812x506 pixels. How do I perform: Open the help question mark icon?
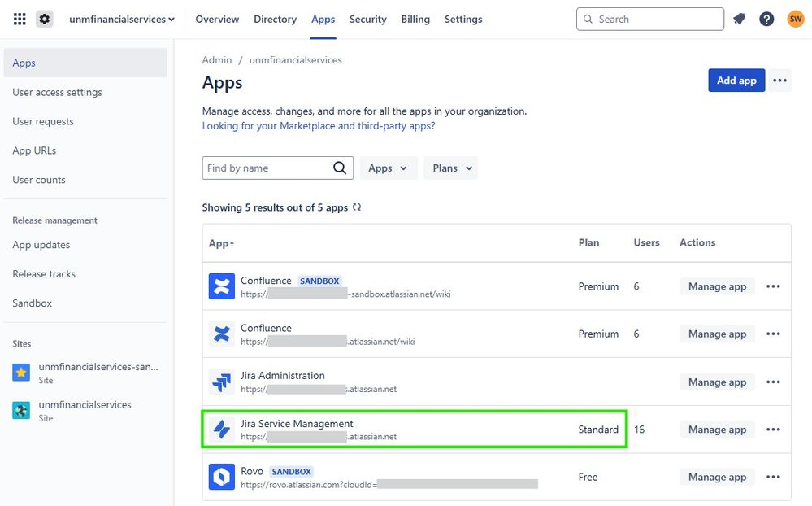tap(766, 19)
